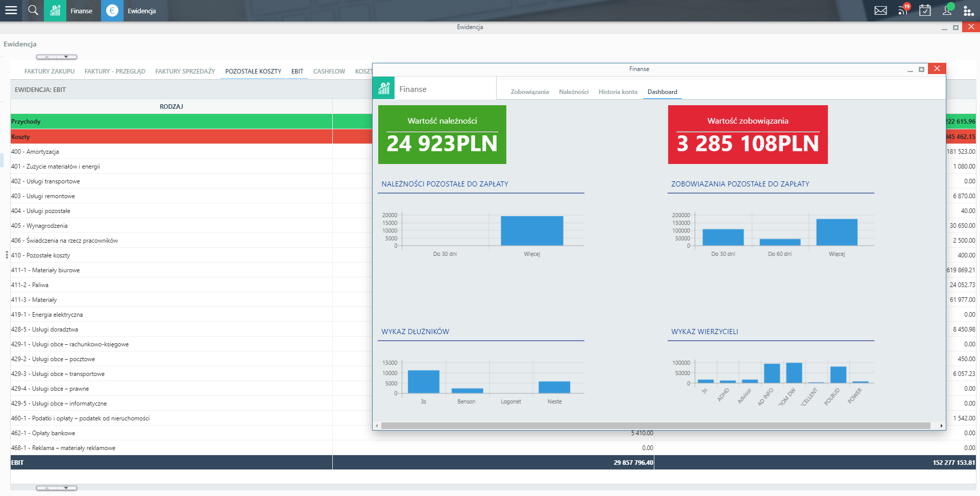Click the three-dot side handle beside row 410

[7, 255]
